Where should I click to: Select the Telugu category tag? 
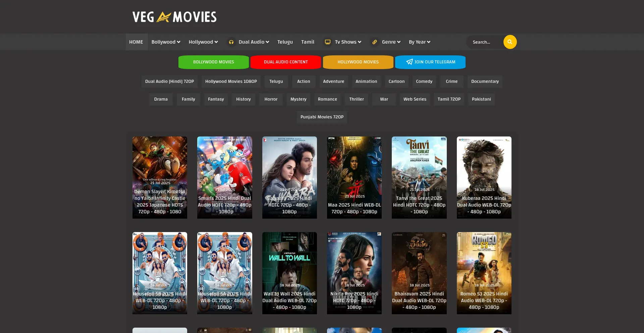coord(276,81)
